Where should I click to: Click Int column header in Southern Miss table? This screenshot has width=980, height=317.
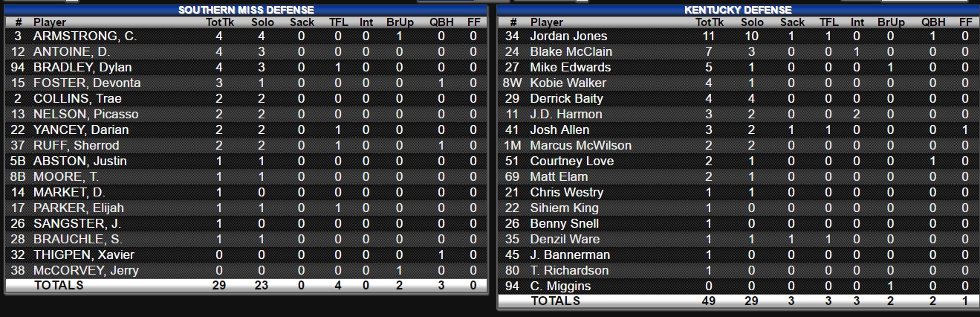366,22
